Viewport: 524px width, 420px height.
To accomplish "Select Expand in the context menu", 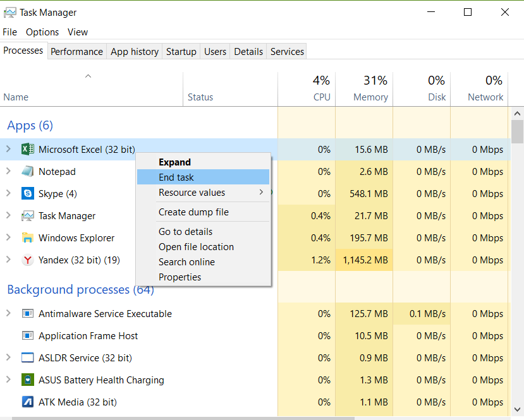I will (x=203, y=162).
